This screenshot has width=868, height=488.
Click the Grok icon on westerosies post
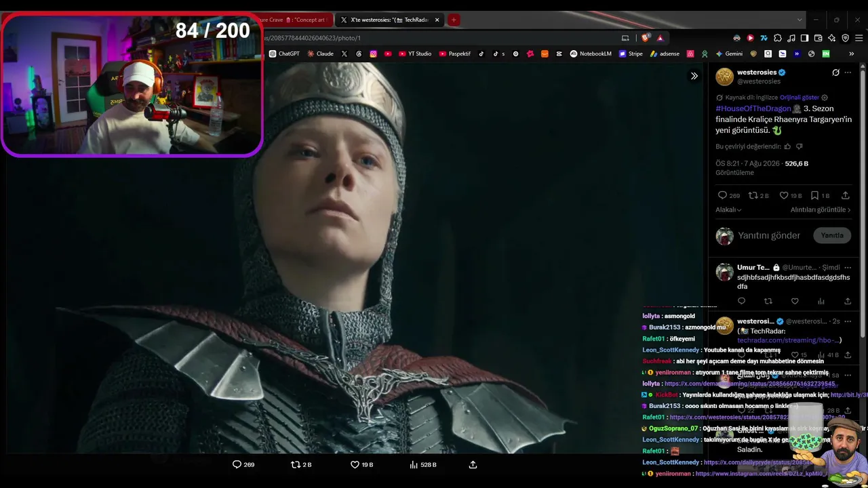[835, 73]
